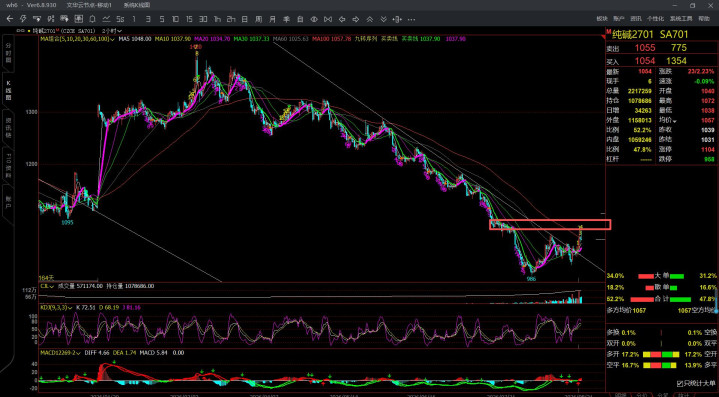Image resolution: width=719 pixels, height=397 pixels.
Task: Click the blue vertical slider at panel edge
Action: coord(716,299)
